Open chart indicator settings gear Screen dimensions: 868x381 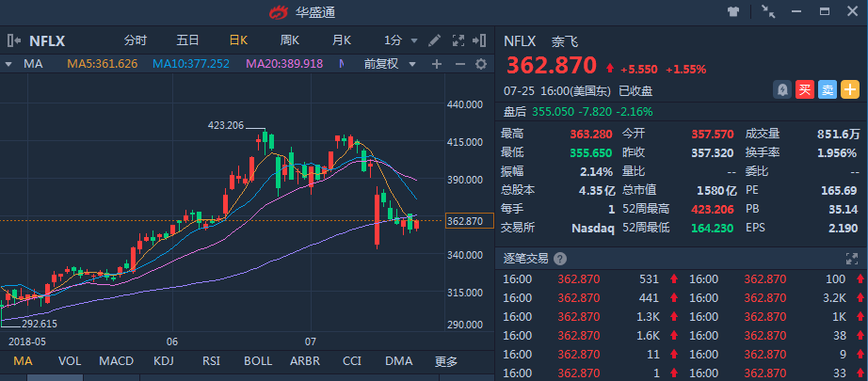[481, 64]
